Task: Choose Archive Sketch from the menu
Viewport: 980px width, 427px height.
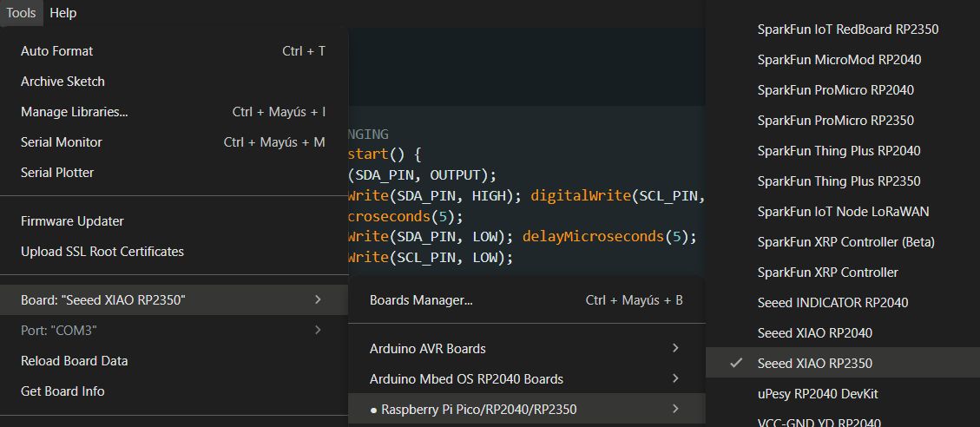Action: (62, 82)
